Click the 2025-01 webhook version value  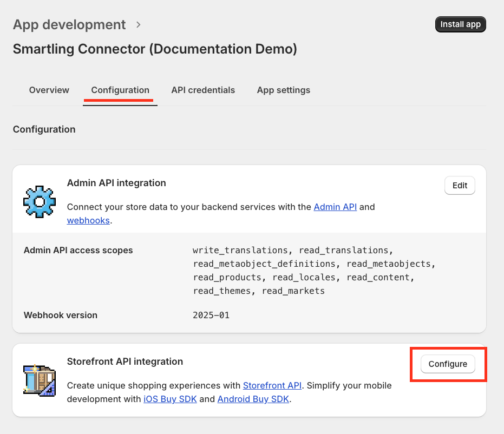[x=211, y=315]
